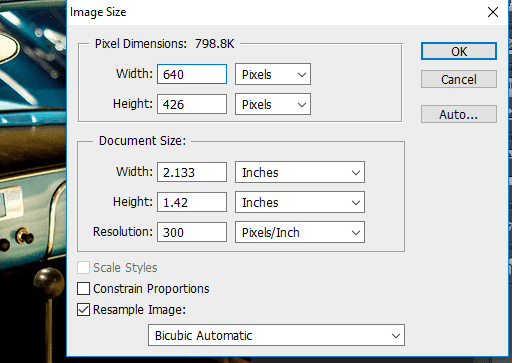Click the Image Size title bar
Screen dimensions: 512x363
[267, 12]
